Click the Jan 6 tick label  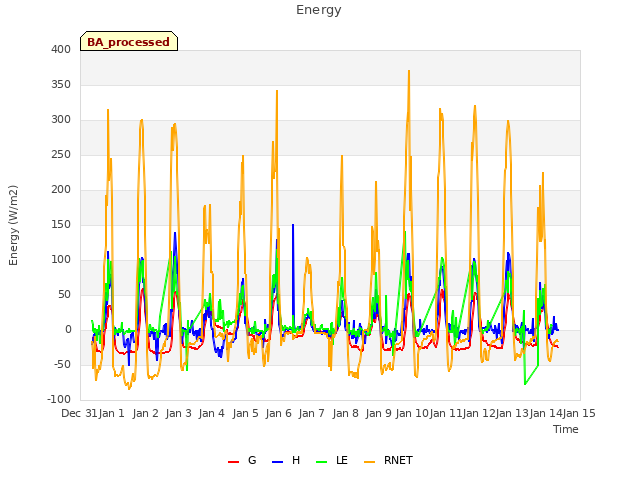pyautogui.click(x=278, y=413)
